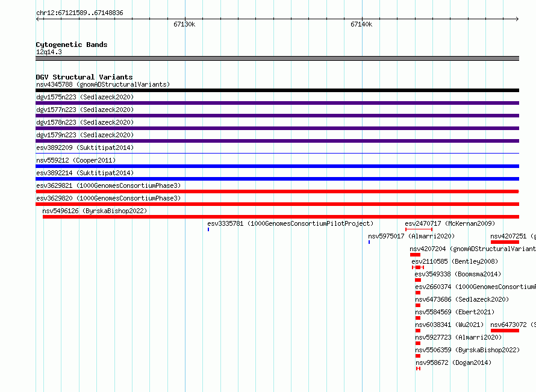Click the chr12:67121589..67148836 coordinates text
The height and width of the screenshot is (392, 536).
click(79, 13)
